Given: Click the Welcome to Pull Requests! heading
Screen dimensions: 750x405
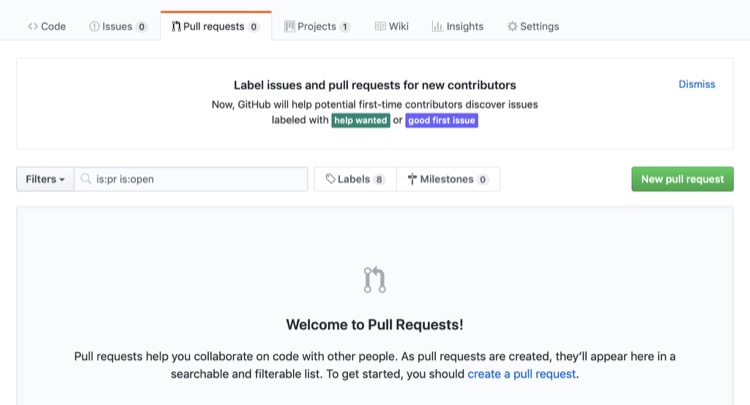Looking at the screenshot, I should point(375,325).
